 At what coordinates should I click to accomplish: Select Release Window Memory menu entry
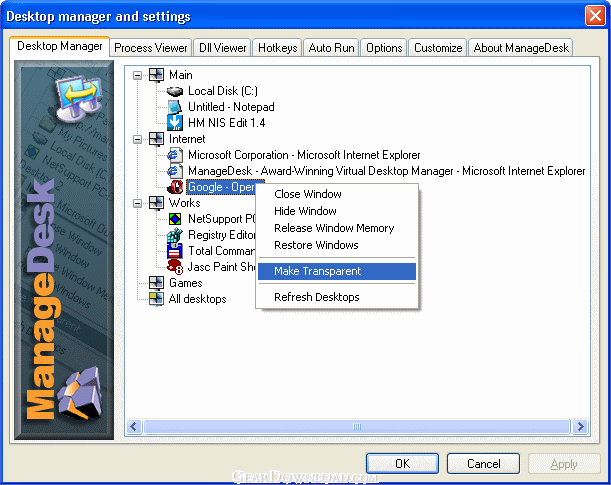(x=337, y=228)
